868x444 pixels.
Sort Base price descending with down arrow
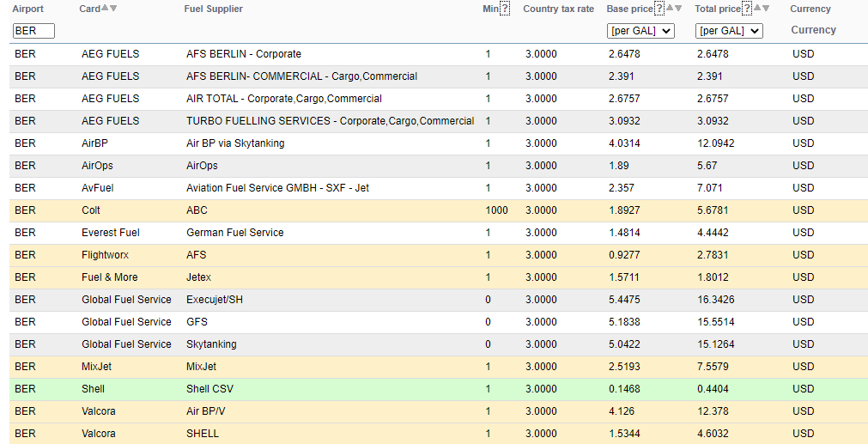678,8
